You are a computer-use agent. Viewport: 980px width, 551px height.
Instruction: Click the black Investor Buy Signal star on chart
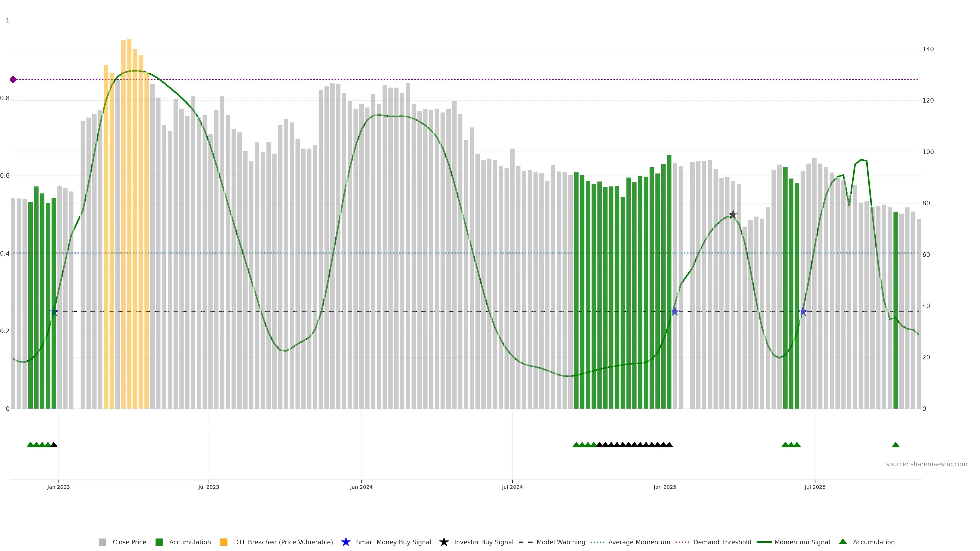click(733, 215)
